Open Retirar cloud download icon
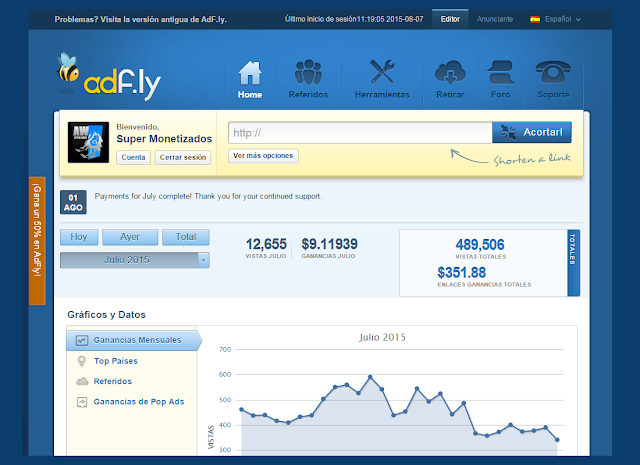 tap(450, 72)
